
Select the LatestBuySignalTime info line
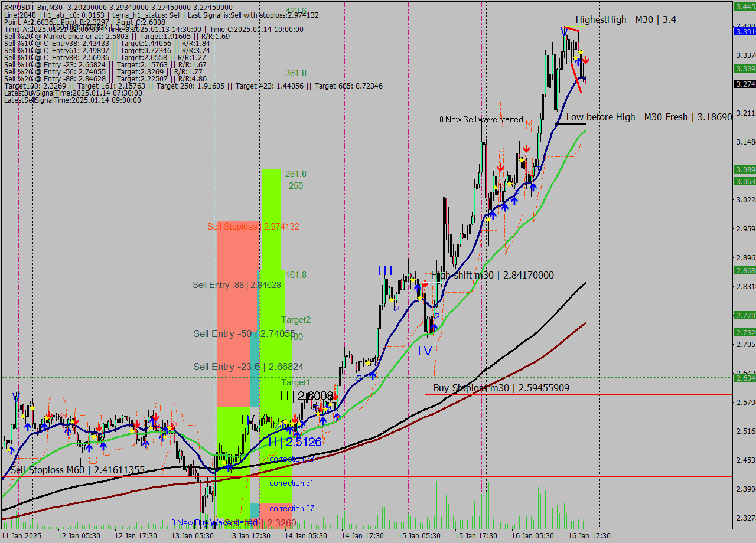(x=73, y=93)
